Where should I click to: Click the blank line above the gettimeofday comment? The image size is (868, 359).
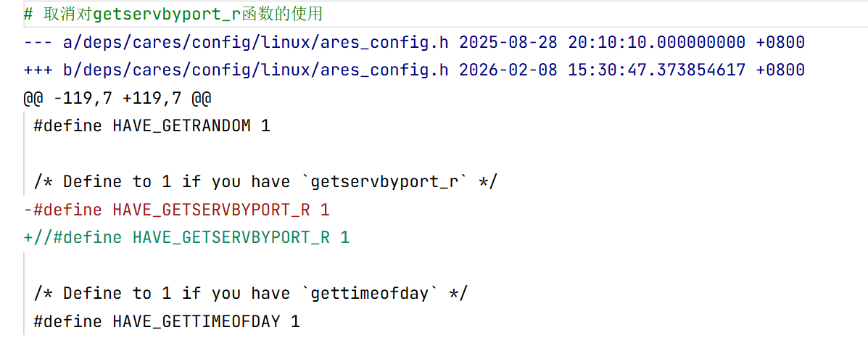click(218, 265)
